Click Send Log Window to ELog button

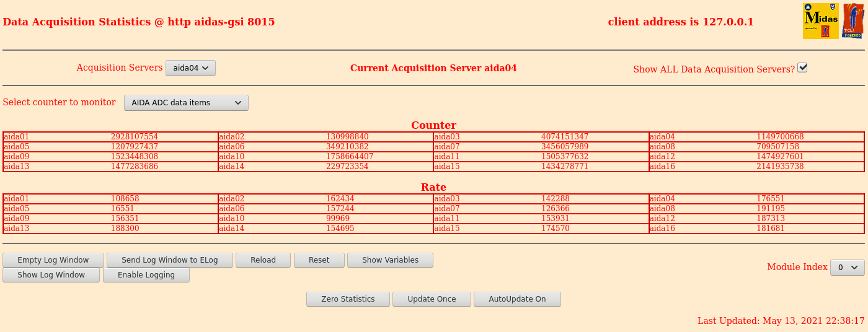(x=170, y=260)
